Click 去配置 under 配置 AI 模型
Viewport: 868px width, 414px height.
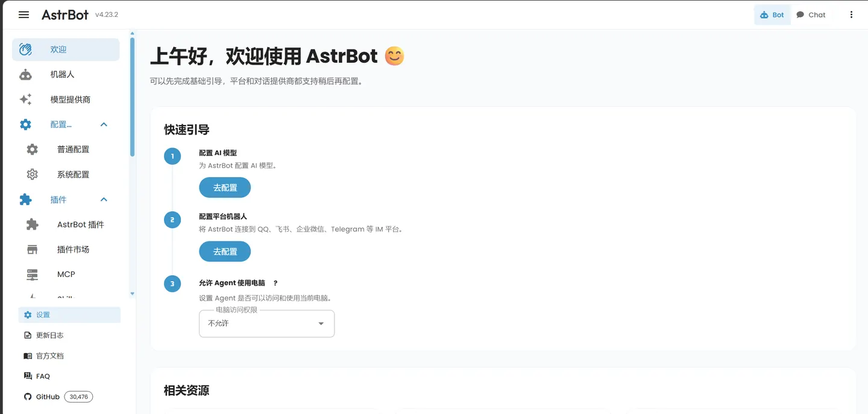[x=225, y=188]
